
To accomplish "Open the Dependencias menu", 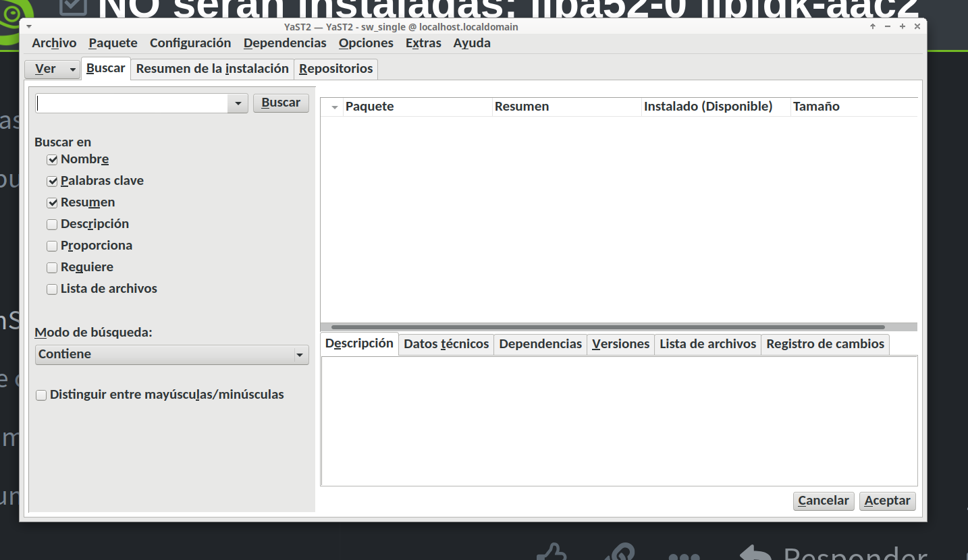I will (285, 43).
